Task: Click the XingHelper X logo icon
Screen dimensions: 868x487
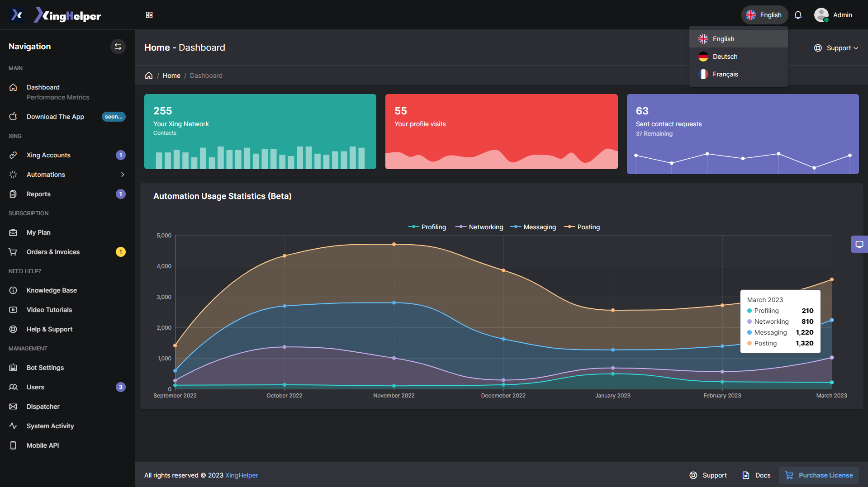Action: (x=17, y=15)
